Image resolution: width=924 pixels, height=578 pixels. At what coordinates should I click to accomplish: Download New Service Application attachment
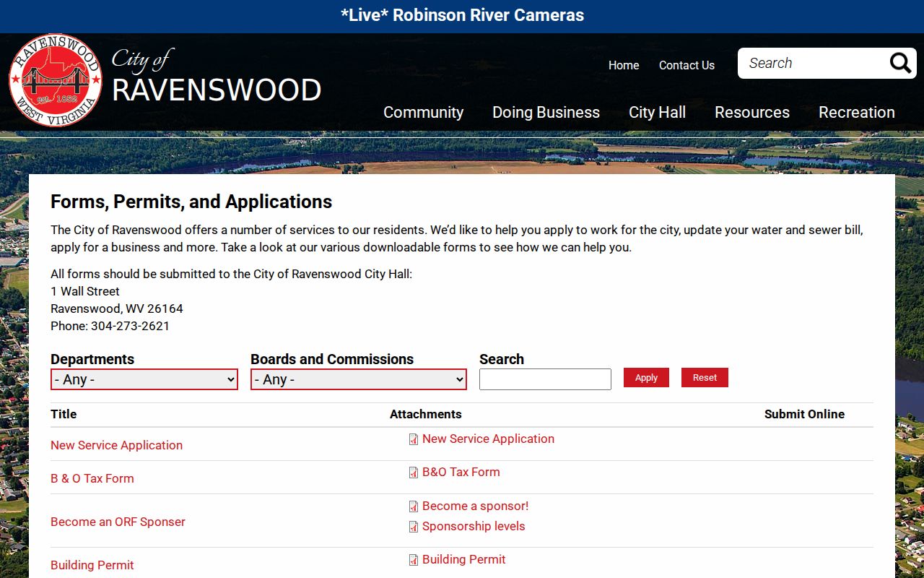(x=488, y=439)
